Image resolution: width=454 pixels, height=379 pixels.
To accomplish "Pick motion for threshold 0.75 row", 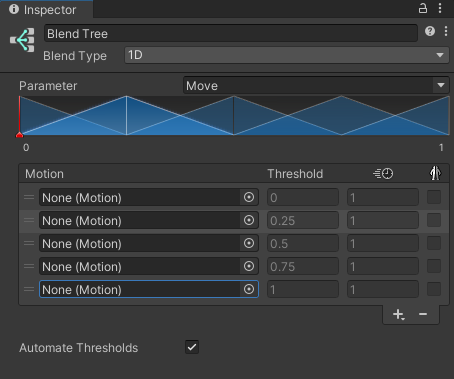I will (x=249, y=266).
